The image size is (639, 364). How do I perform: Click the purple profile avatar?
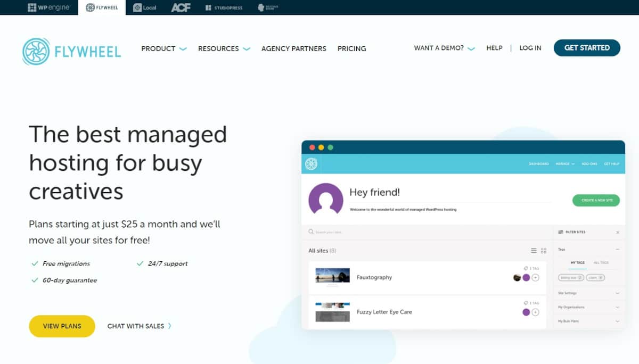pyautogui.click(x=325, y=200)
